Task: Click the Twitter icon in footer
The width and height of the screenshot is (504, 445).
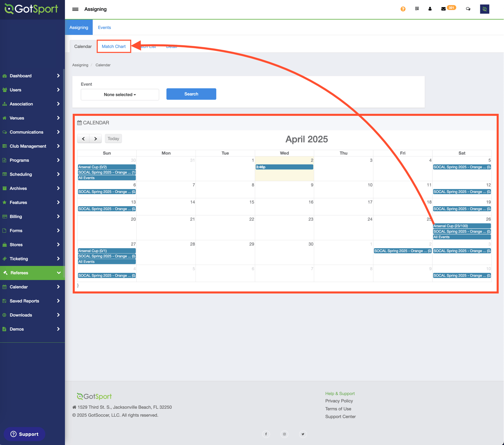Action: pos(303,434)
